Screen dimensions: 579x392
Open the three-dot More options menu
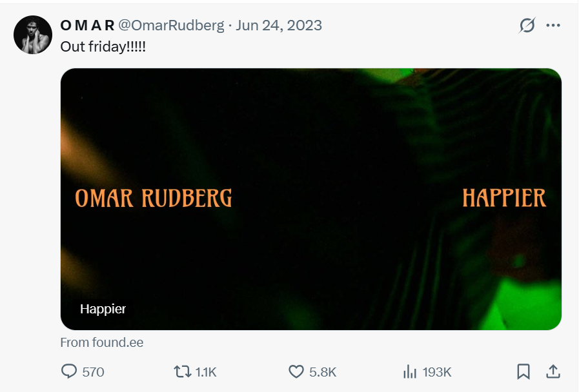(x=553, y=26)
